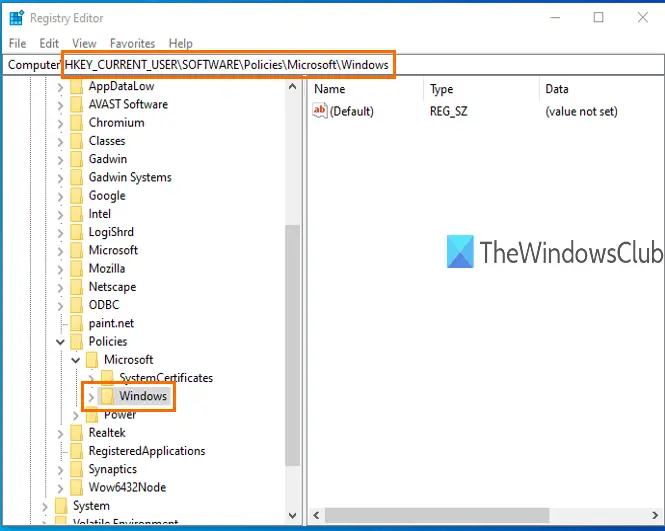Screen dimensions: 665x531
Task: Click the SystemCertificates folder icon
Action: coord(107,377)
